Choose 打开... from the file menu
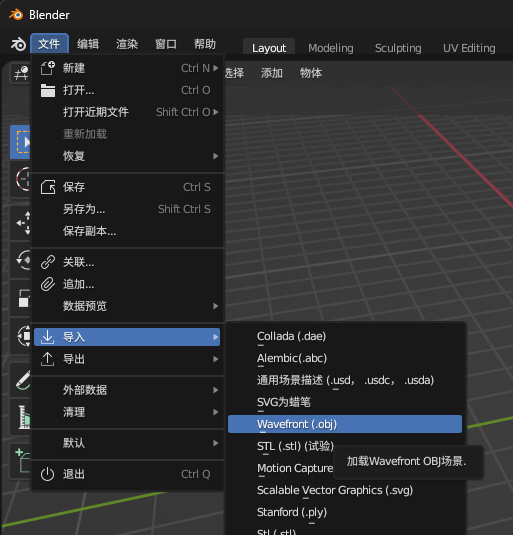Image resolution: width=513 pixels, height=535 pixels. coord(127,90)
